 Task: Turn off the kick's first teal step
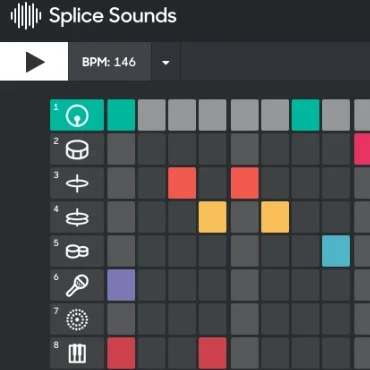(121, 115)
